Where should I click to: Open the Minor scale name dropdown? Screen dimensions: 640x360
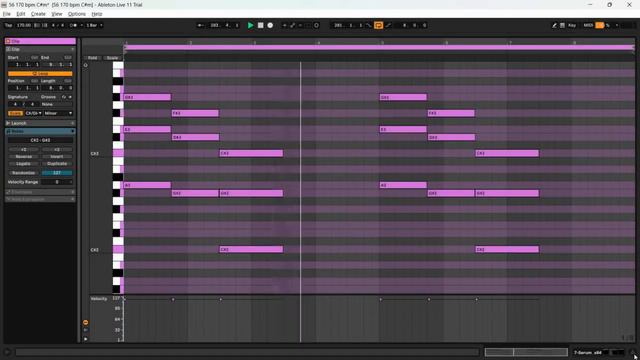coord(58,113)
